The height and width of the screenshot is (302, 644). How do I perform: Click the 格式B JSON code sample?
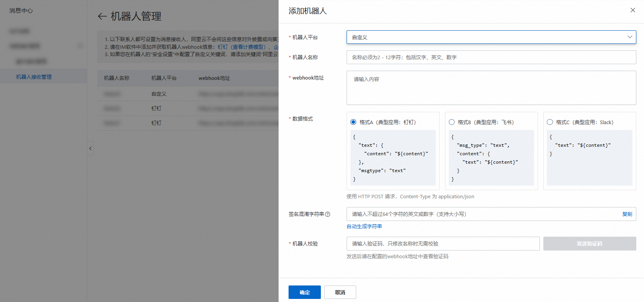pyautogui.click(x=491, y=158)
